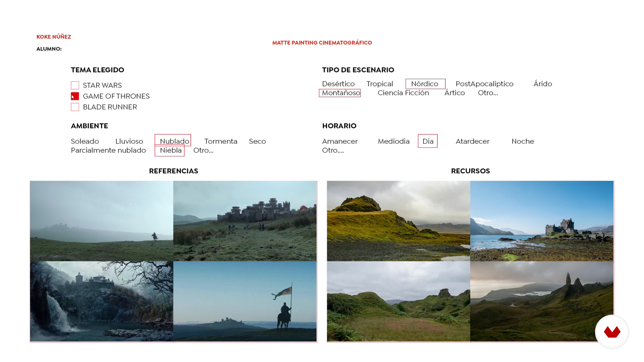This screenshot has height=362, width=644.
Task: Uncheck the GAME OF THRONES checkbox
Action: coord(75,96)
